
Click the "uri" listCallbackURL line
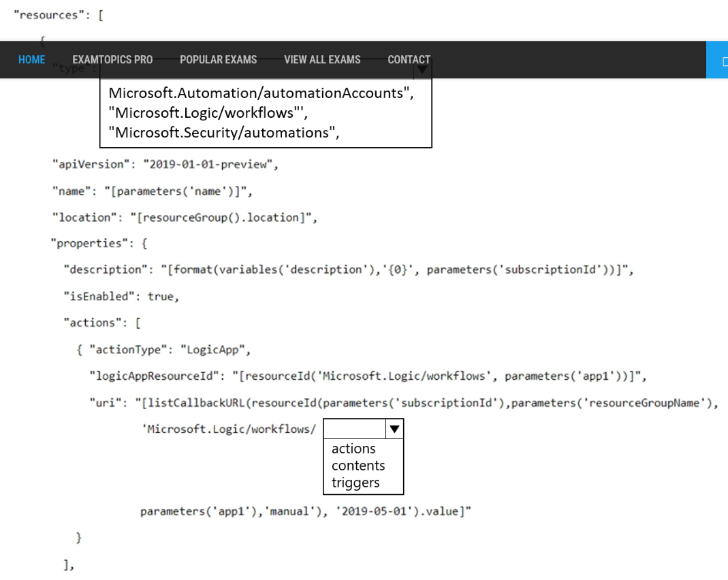tap(404, 403)
